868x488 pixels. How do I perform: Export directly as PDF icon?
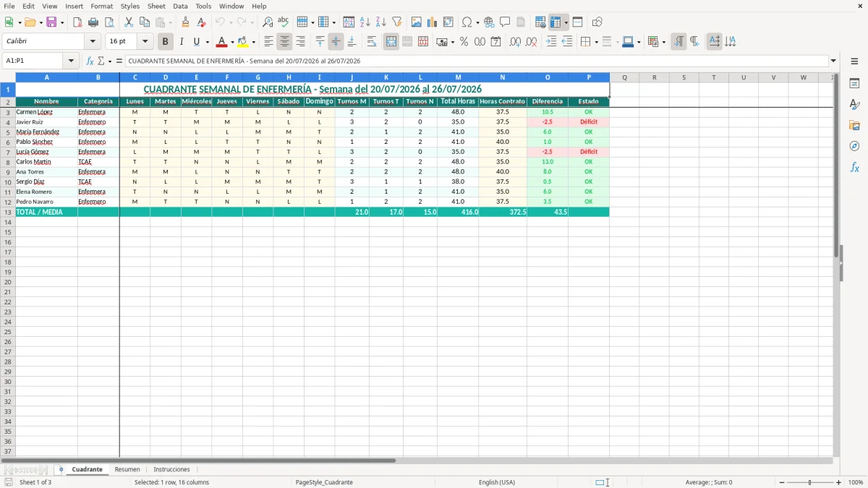click(77, 22)
